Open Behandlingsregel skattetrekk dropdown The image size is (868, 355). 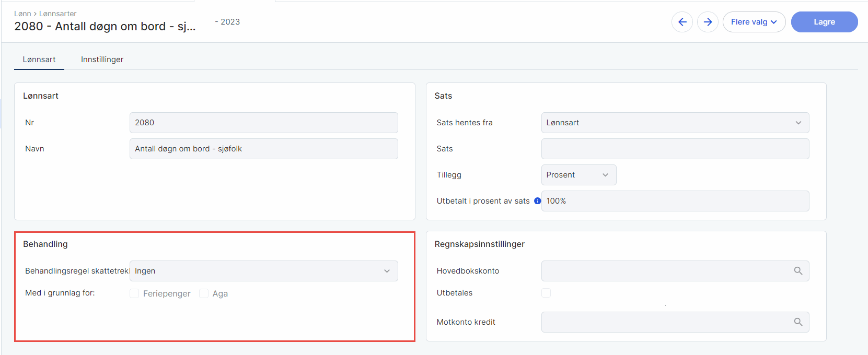263,271
